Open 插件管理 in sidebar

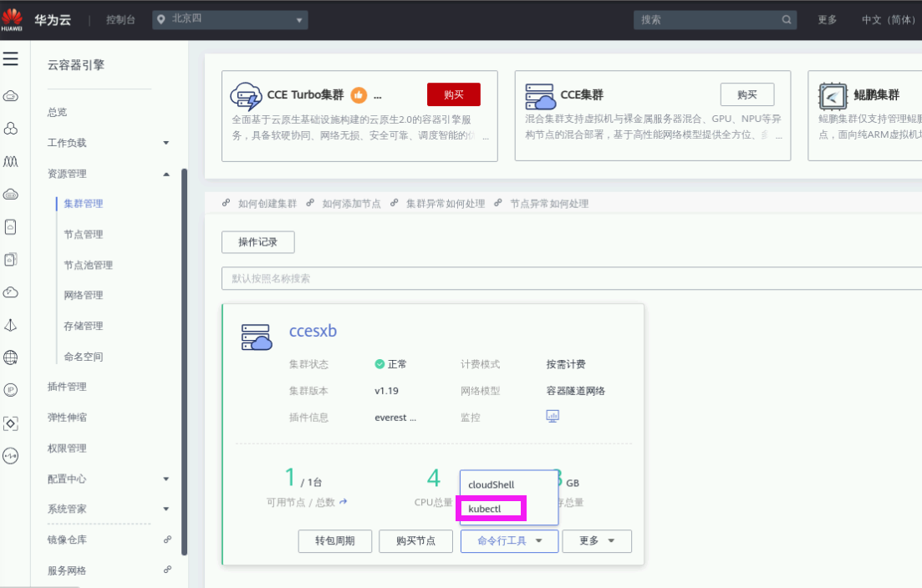tap(67, 387)
